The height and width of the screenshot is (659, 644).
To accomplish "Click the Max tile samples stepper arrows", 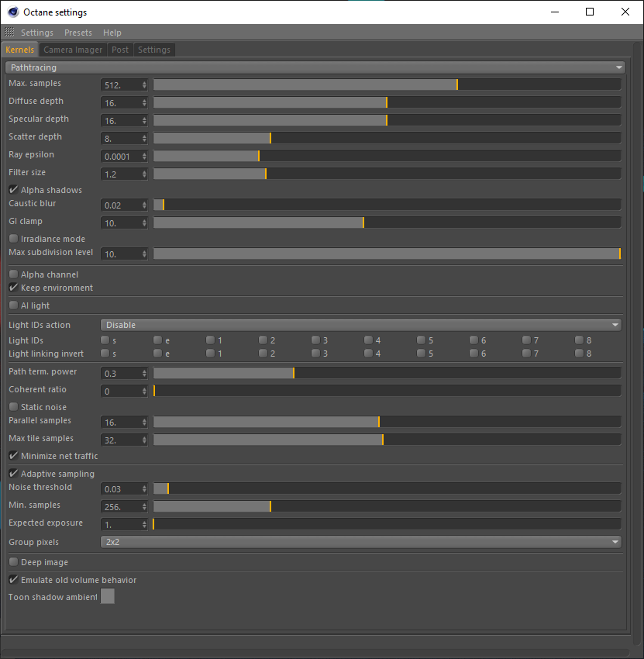I will tap(144, 440).
